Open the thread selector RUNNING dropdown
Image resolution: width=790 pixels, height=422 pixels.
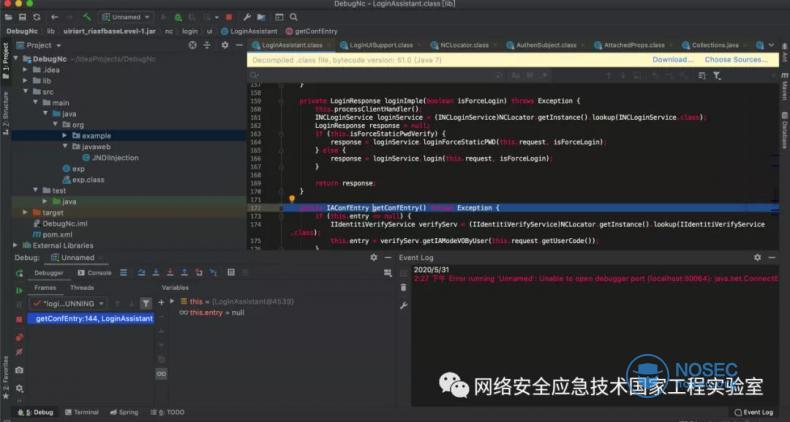coord(68,304)
